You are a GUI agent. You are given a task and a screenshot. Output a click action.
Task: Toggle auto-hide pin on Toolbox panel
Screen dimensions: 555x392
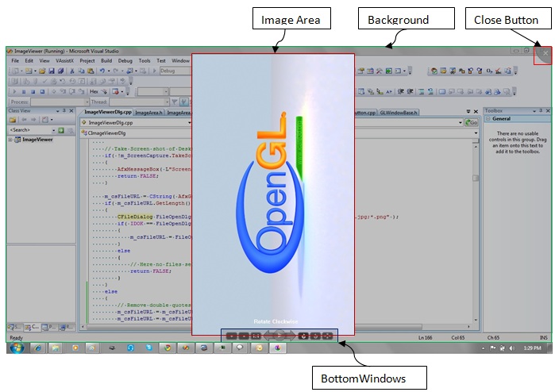click(541, 111)
